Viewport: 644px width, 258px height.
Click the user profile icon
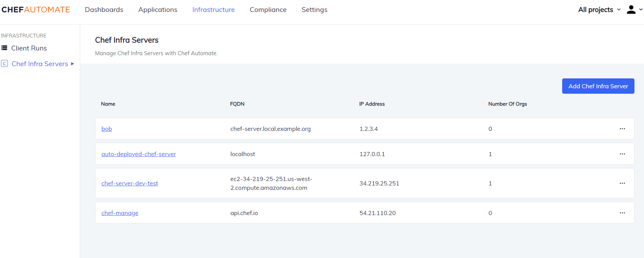[x=631, y=10]
